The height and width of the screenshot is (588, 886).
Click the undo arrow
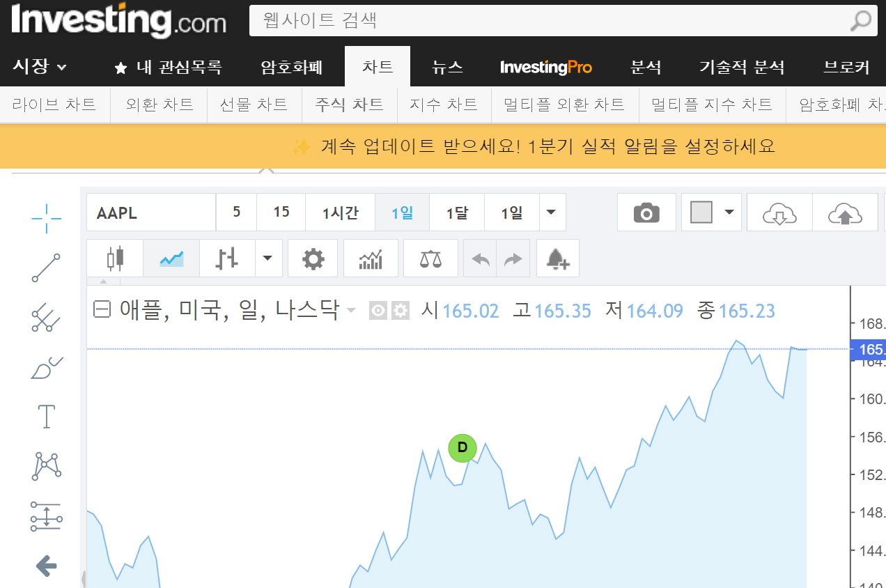tap(480, 258)
